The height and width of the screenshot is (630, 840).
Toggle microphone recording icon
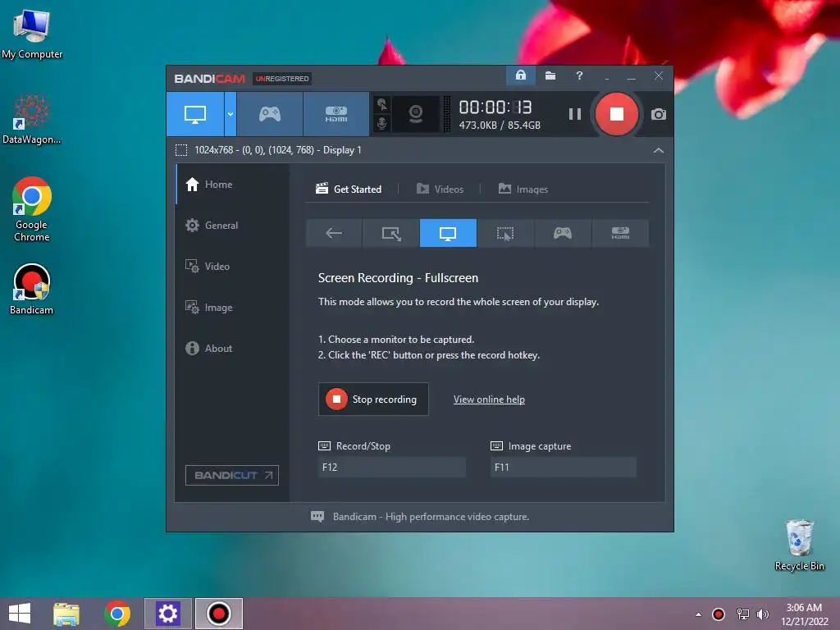[x=382, y=123]
